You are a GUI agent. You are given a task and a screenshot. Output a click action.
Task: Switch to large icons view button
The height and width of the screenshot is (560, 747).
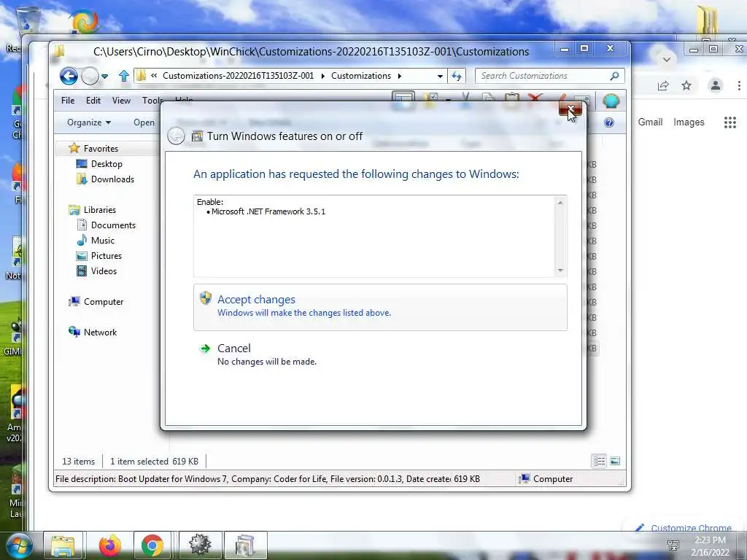[x=615, y=461]
